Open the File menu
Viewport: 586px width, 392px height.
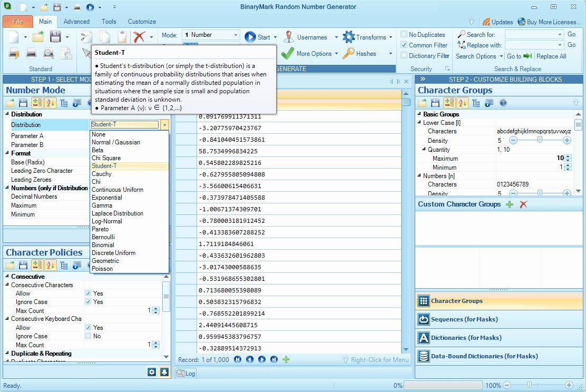pos(17,22)
